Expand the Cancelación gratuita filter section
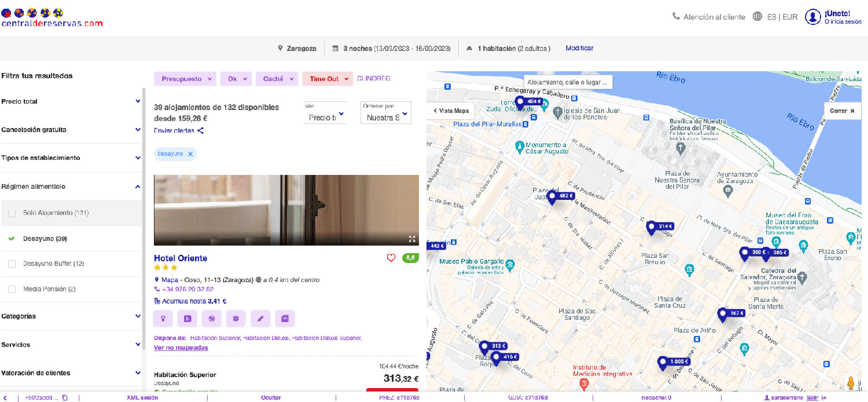 71,130
